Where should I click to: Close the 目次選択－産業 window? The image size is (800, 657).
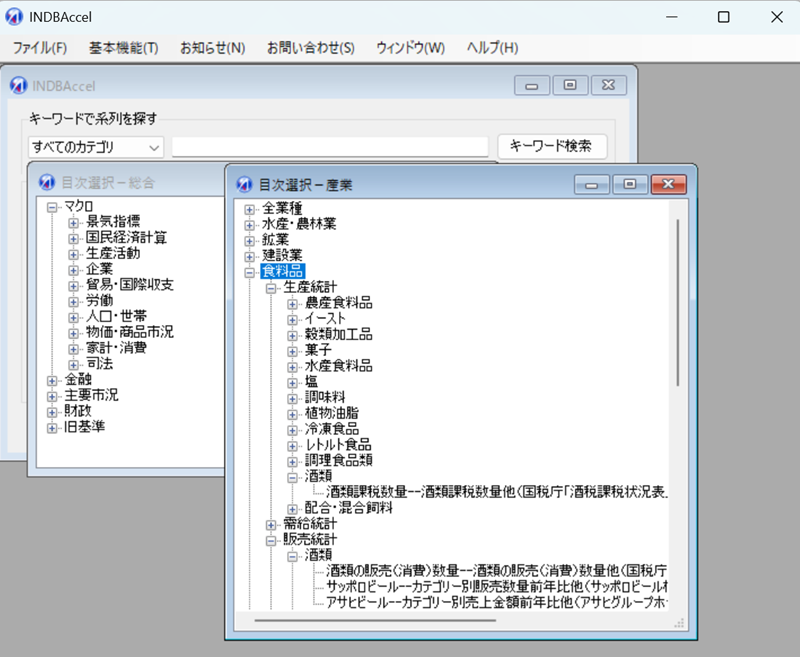coord(668,184)
